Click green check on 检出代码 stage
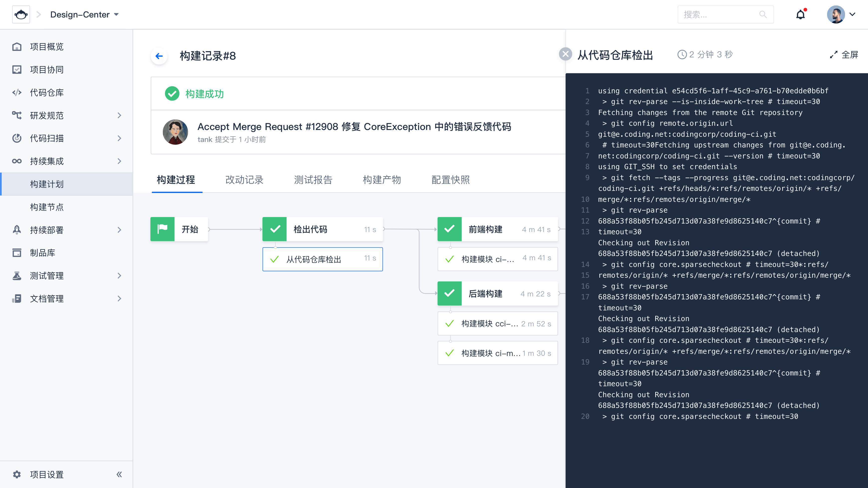The width and height of the screenshot is (868, 488). click(x=275, y=229)
